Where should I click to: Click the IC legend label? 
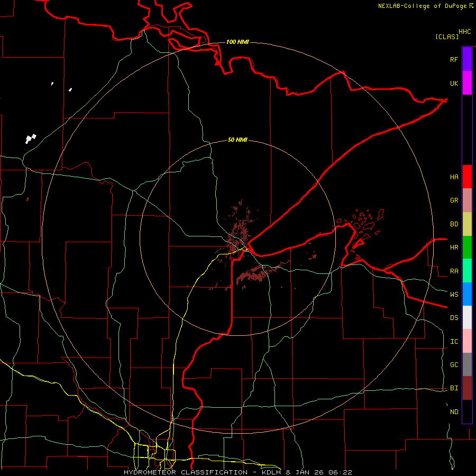[x=454, y=342]
